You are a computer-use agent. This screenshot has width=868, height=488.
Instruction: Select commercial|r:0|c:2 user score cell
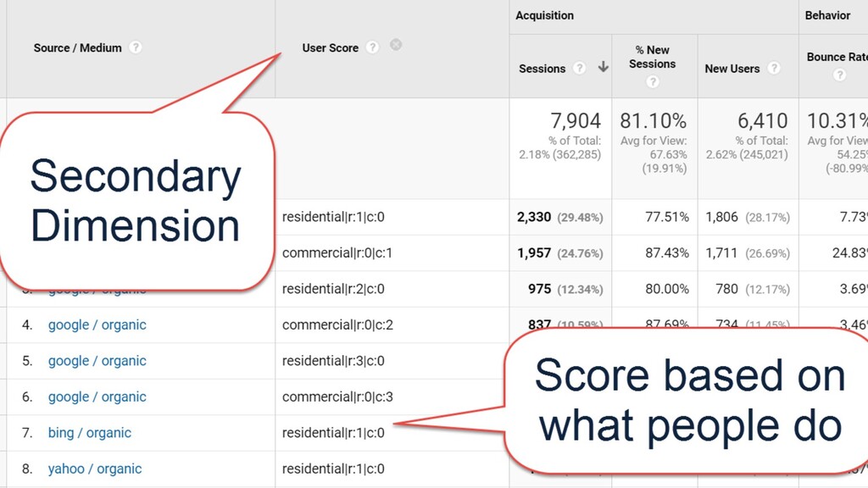point(337,324)
